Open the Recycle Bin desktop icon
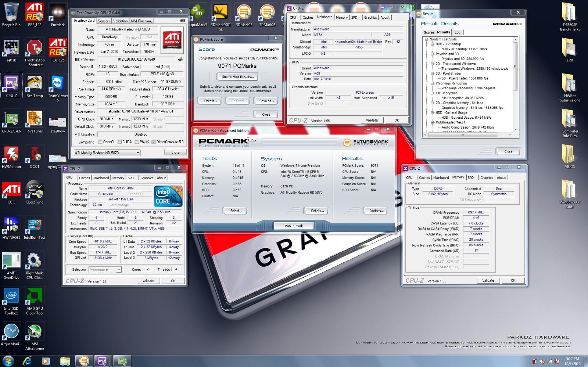588x367 pixels. point(11,15)
